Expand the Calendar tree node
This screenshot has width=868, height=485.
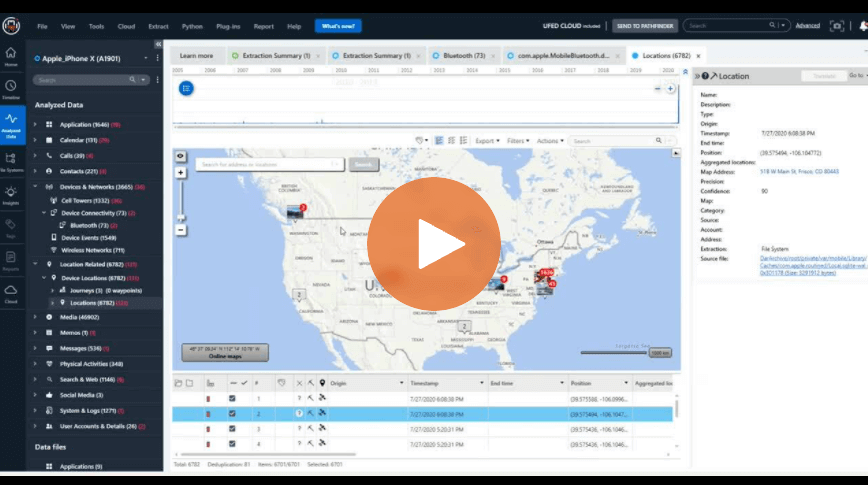(x=35, y=140)
